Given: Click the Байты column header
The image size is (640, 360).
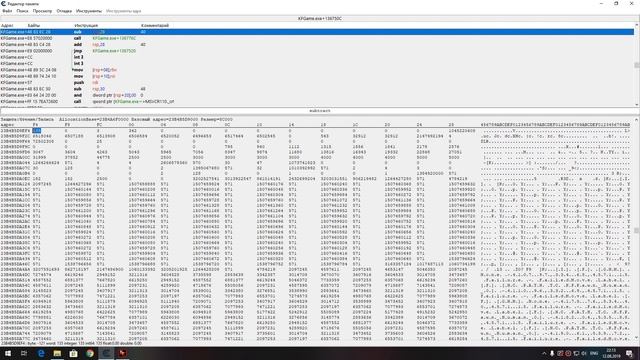Looking at the screenshot, I should click(33, 25).
